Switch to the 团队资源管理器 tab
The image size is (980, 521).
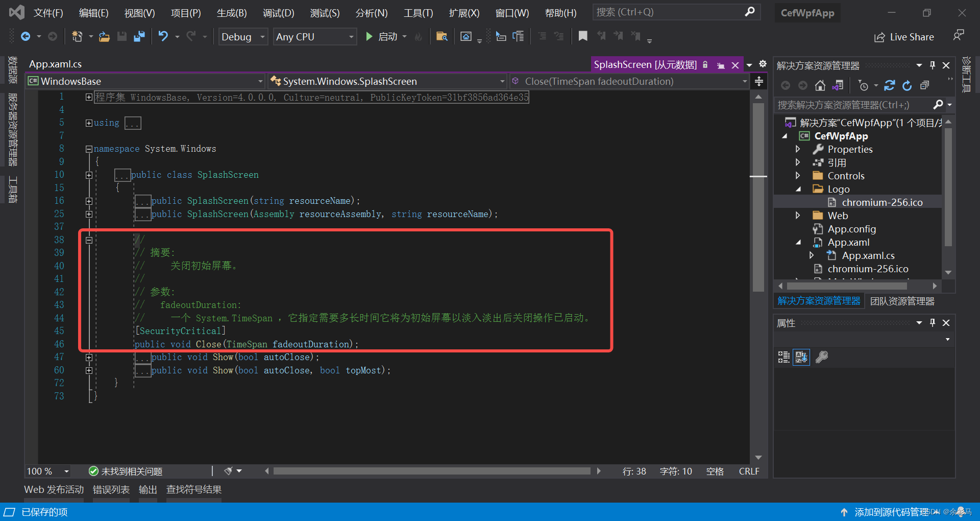click(x=901, y=301)
